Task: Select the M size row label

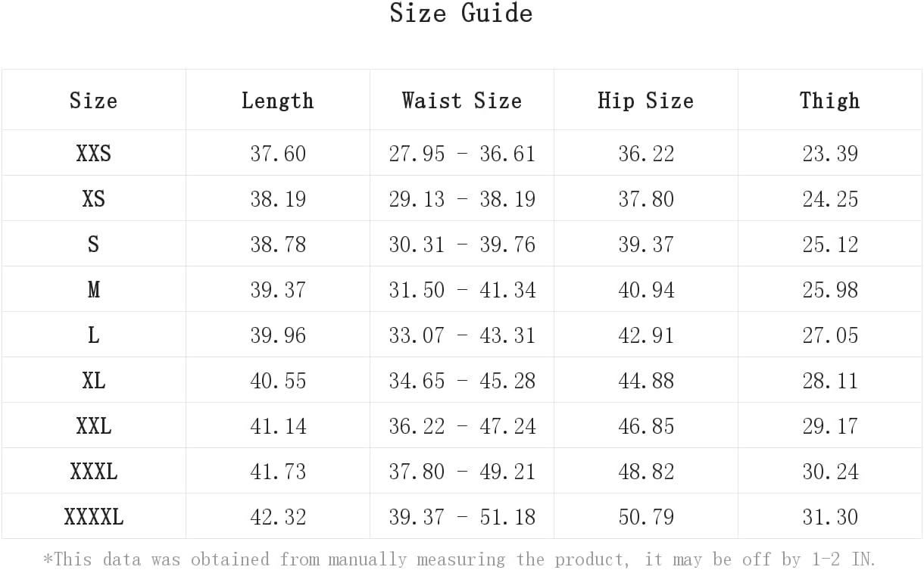Action: (x=93, y=290)
